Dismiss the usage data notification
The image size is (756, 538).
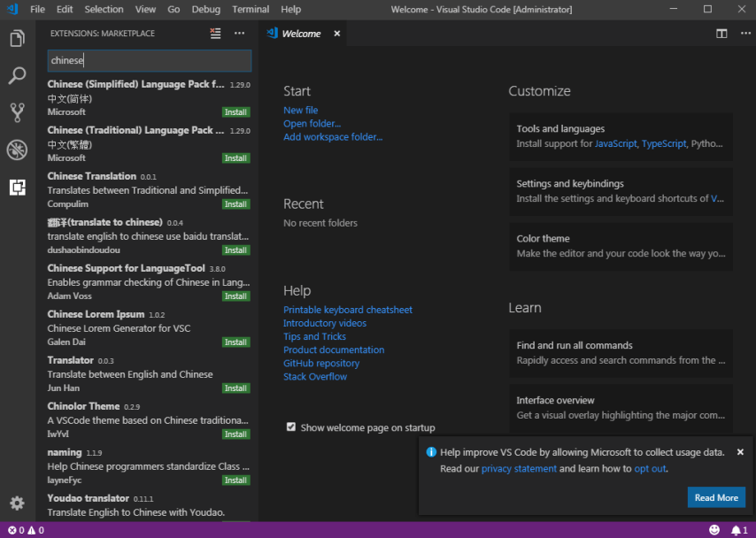point(740,452)
